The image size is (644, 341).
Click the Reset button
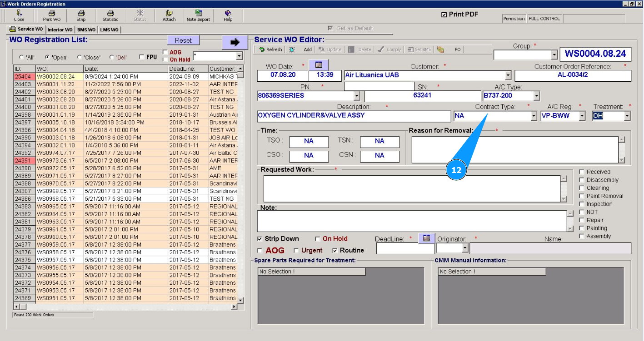(183, 40)
